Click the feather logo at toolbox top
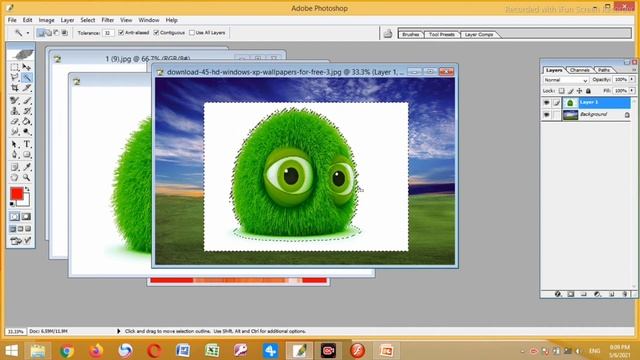640x360 pixels. pos(20,54)
